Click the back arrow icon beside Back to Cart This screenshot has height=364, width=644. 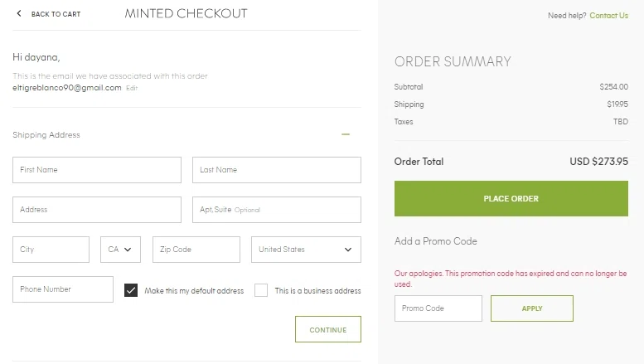[x=19, y=13]
